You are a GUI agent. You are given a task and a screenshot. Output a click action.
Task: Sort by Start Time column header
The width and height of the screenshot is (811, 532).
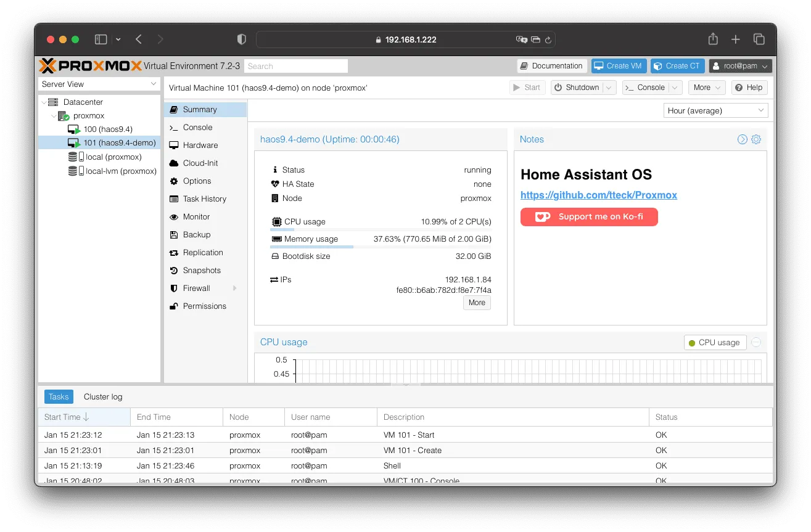(84, 417)
